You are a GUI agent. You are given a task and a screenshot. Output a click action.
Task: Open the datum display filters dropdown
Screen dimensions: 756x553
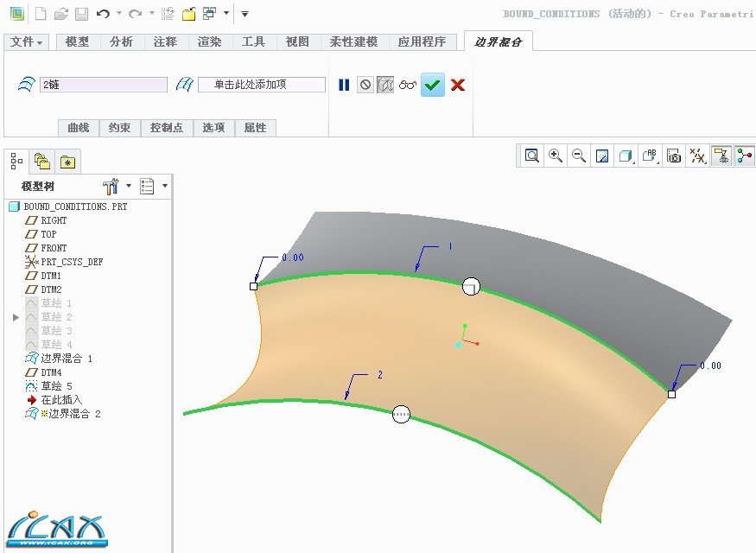pyautogui.click(x=697, y=156)
